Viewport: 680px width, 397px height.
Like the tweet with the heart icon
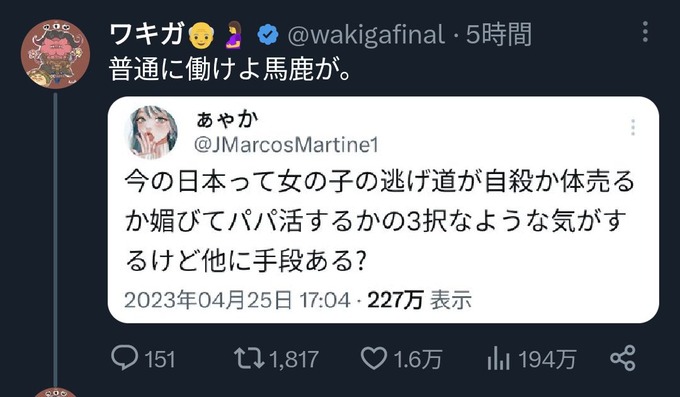(x=373, y=359)
